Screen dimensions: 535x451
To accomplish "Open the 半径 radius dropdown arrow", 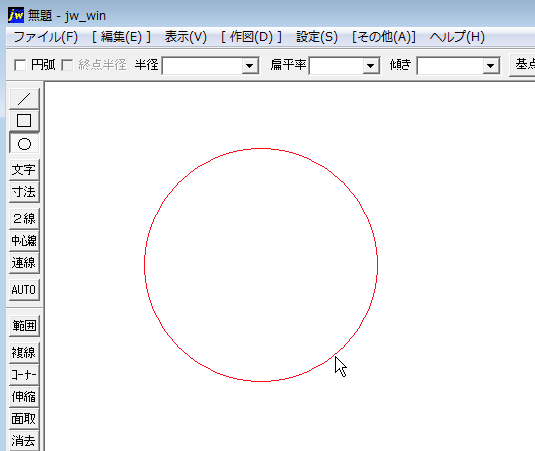I will pyautogui.click(x=250, y=66).
